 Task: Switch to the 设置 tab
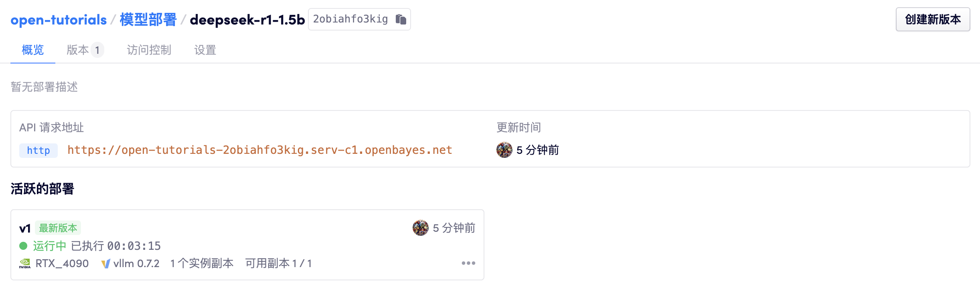point(206,50)
